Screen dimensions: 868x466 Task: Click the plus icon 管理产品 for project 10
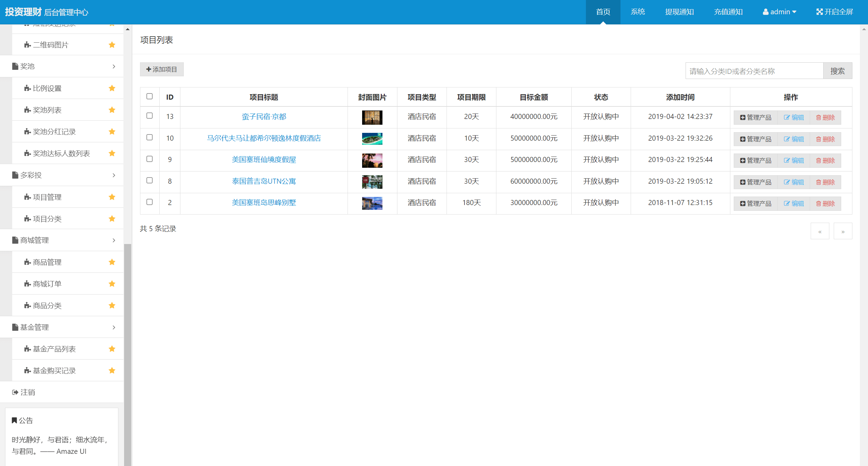[743, 139]
